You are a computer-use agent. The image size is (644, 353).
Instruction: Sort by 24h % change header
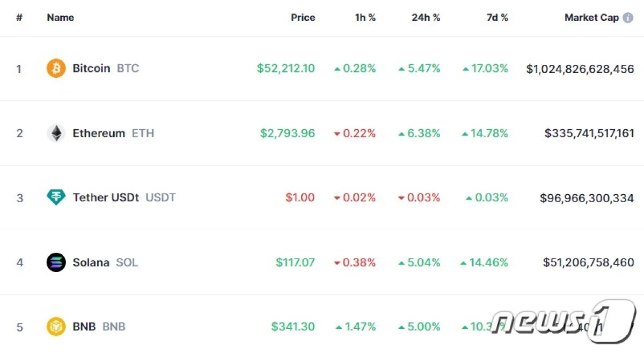[x=426, y=18]
